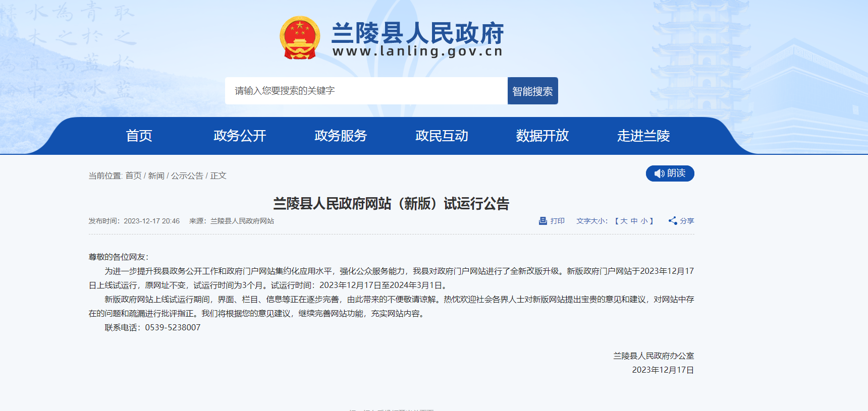This screenshot has width=868, height=411.
Task: Click the 朗读 read-aloud label
Action: [676, 173]
